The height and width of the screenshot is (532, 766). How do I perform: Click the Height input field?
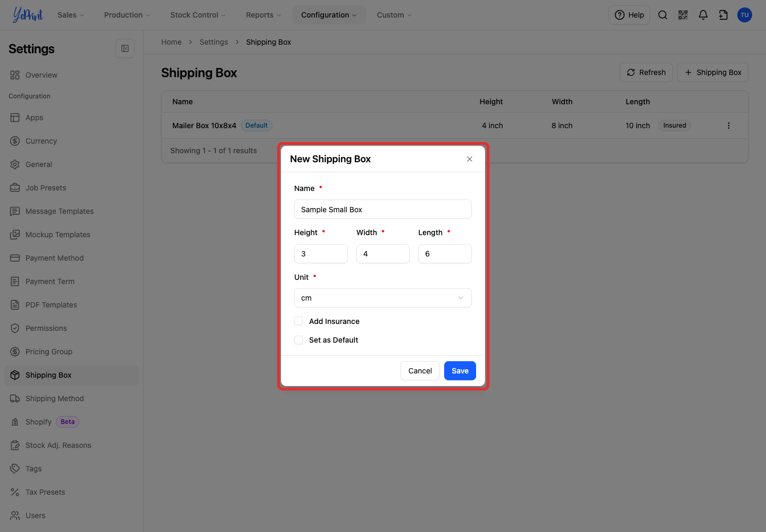[x=321, y=254]
